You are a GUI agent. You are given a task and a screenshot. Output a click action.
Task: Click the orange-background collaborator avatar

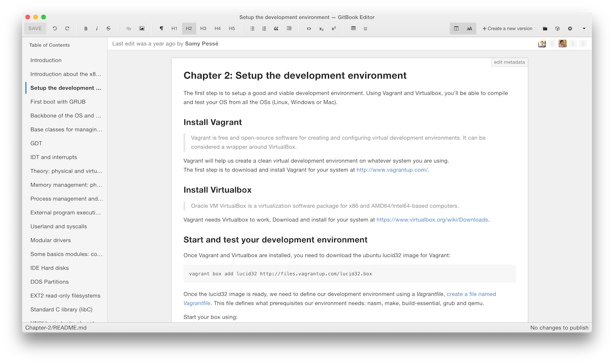tap(563, 44)
